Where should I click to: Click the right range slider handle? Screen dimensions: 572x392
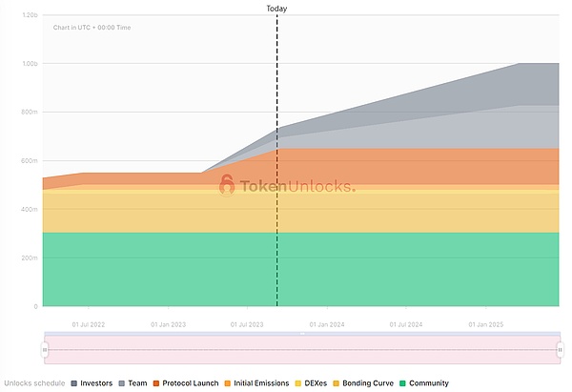[x=561, y=350]
